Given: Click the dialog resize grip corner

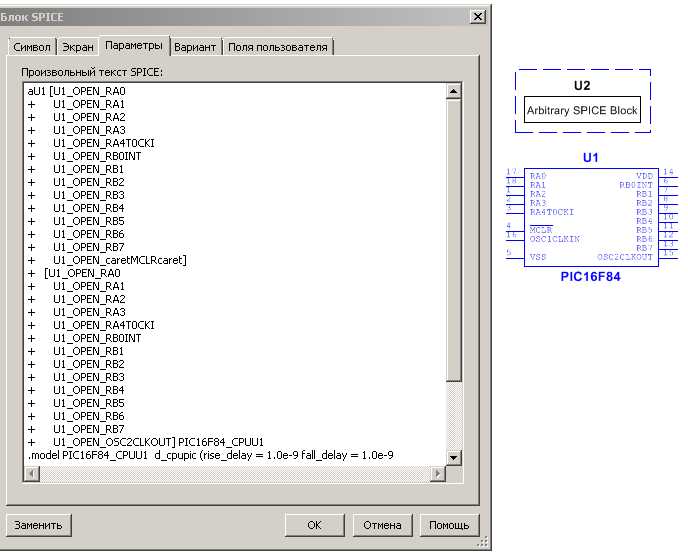Looking at the screenshot, I should (x=483, y=542).
